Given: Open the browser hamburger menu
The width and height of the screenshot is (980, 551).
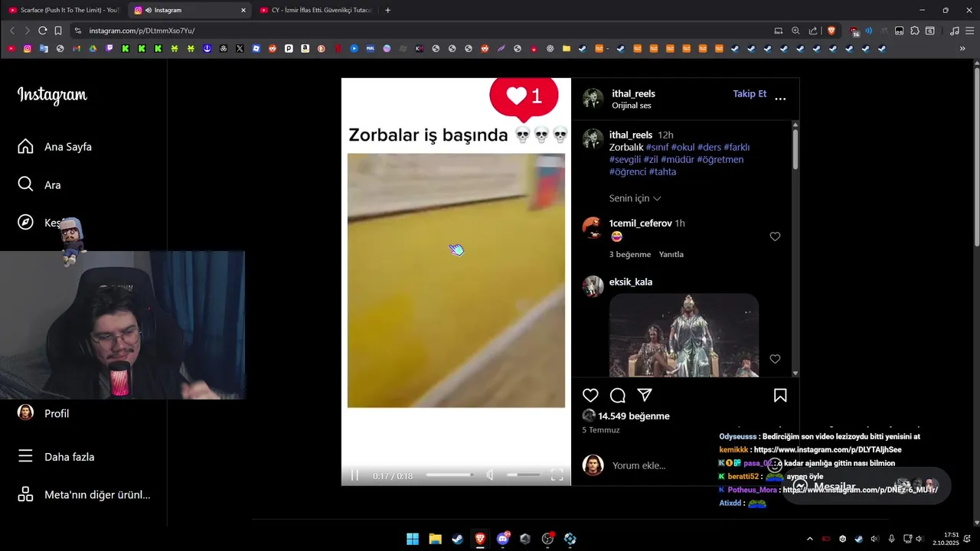Looking at the screenshot, I should [969, 31].
